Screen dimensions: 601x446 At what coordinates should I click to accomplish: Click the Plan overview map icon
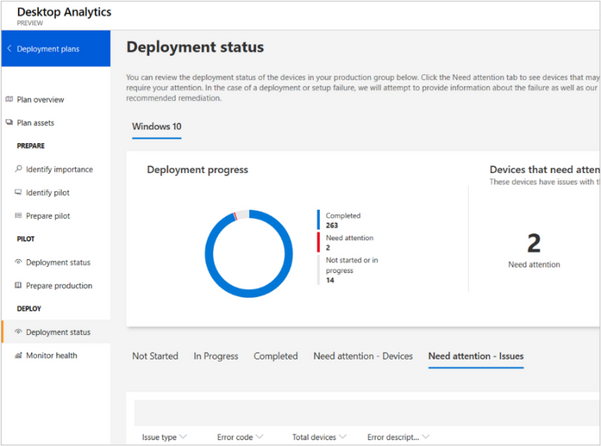tap(9, 99)
